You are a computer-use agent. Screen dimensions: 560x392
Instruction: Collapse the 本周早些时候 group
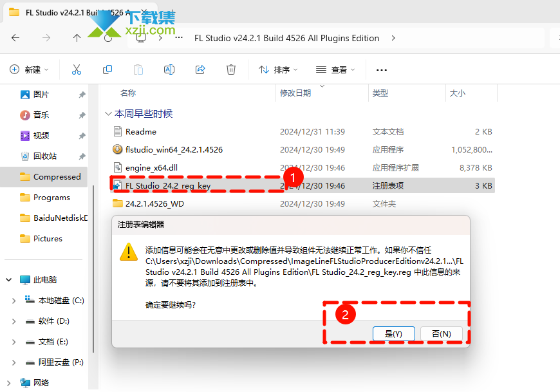[x=108, y=114]
